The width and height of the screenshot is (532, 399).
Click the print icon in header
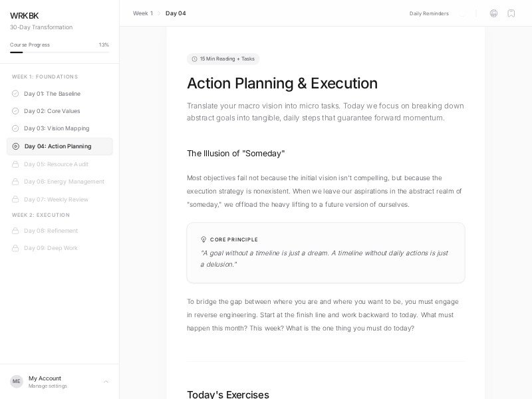[493, 13]
